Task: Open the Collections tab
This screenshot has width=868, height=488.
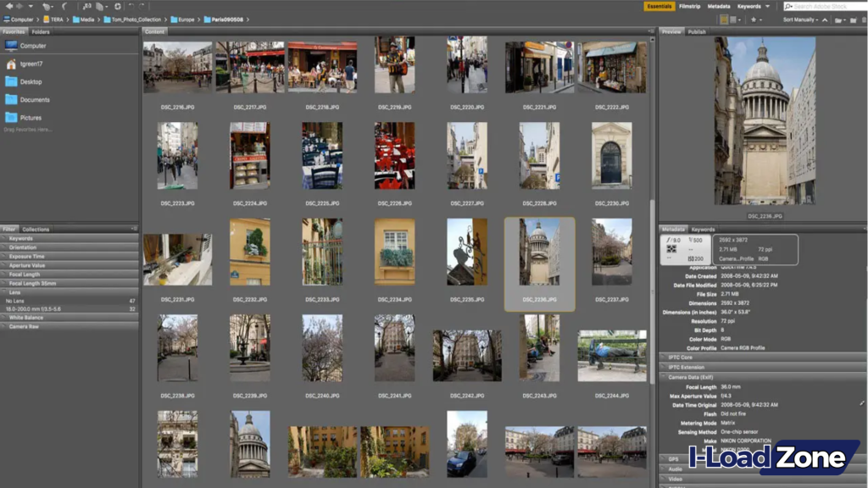Action: (36, 230)
